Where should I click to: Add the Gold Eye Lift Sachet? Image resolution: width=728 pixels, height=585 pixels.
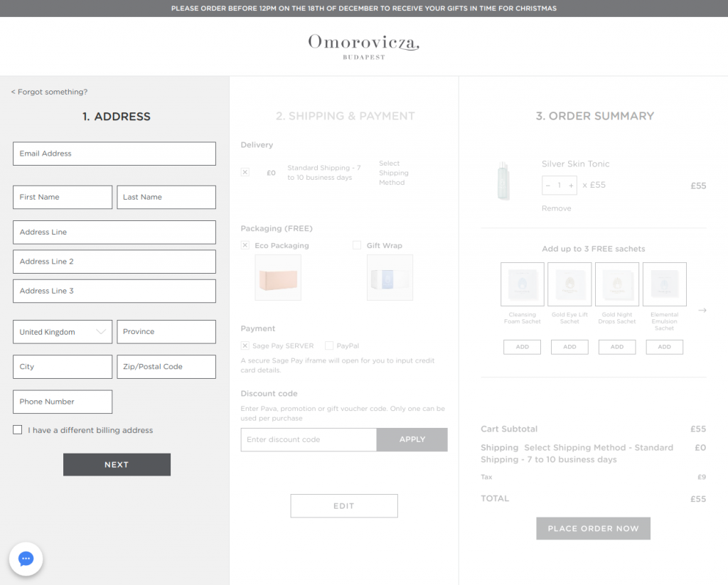[569, 347]
